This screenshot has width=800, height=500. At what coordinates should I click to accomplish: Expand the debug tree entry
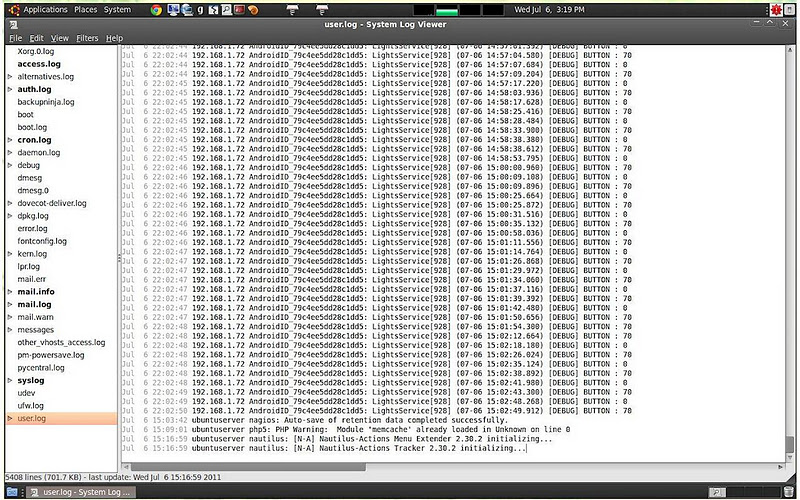point(10,165)
